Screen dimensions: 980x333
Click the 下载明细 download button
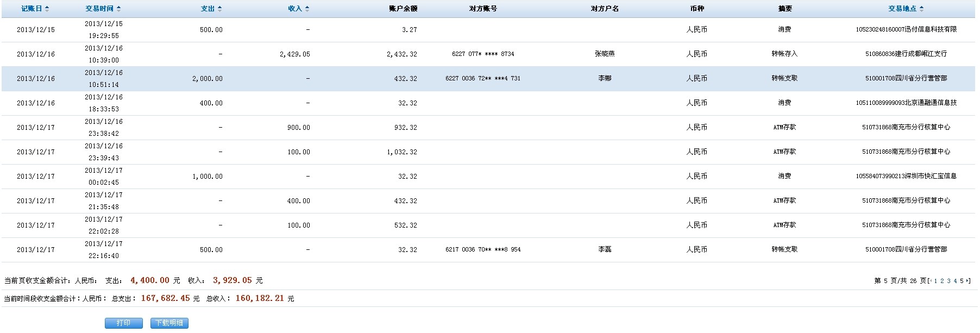point(169,323)
